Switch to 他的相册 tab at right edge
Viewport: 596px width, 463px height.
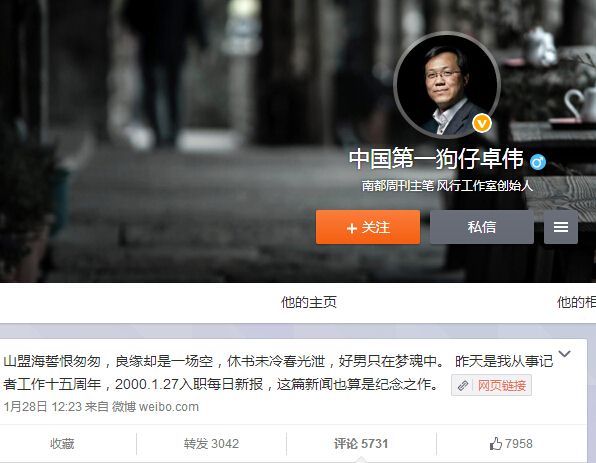click(576, 302)
